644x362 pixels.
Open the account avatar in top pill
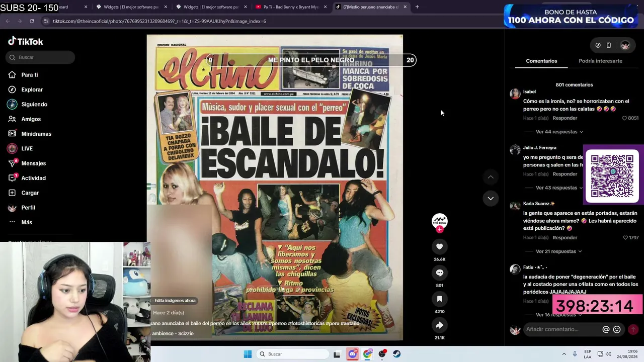pos(625,45)
